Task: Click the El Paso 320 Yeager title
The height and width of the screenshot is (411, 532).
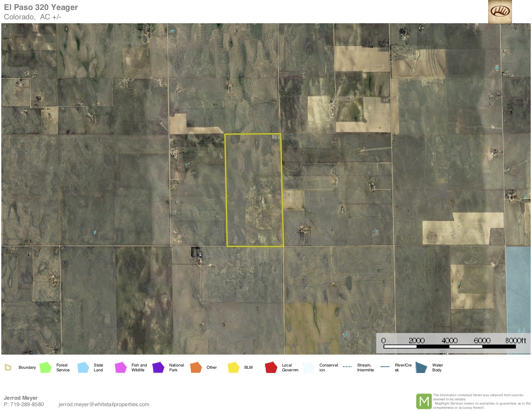Action: [41, 7]
